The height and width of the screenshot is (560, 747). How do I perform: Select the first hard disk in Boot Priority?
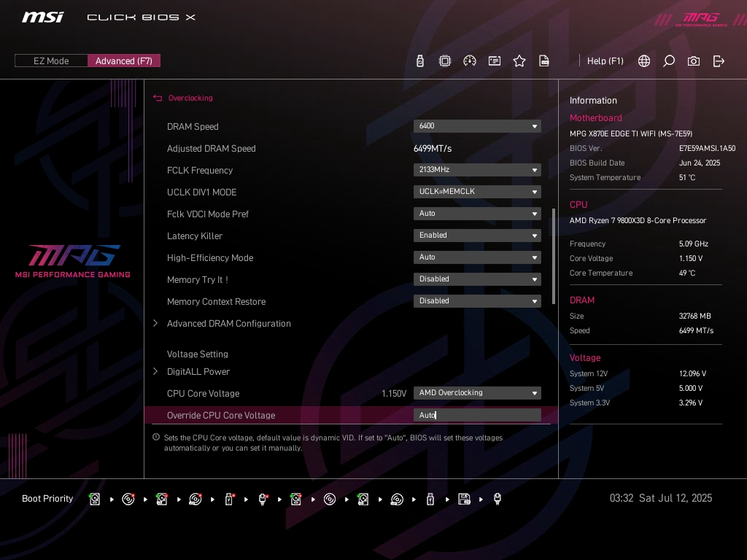click(x=94, y=499)
